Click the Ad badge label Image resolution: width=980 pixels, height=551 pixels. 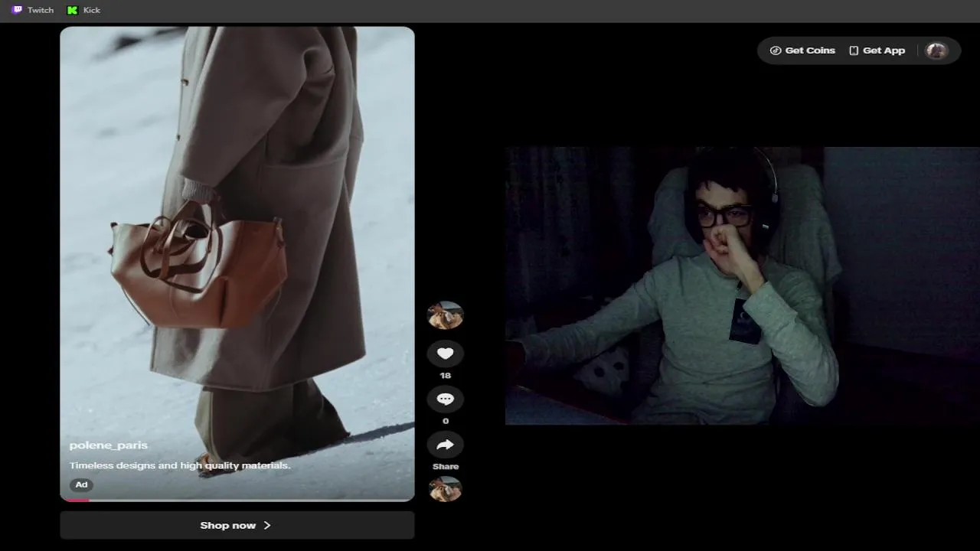click(81, 484)
